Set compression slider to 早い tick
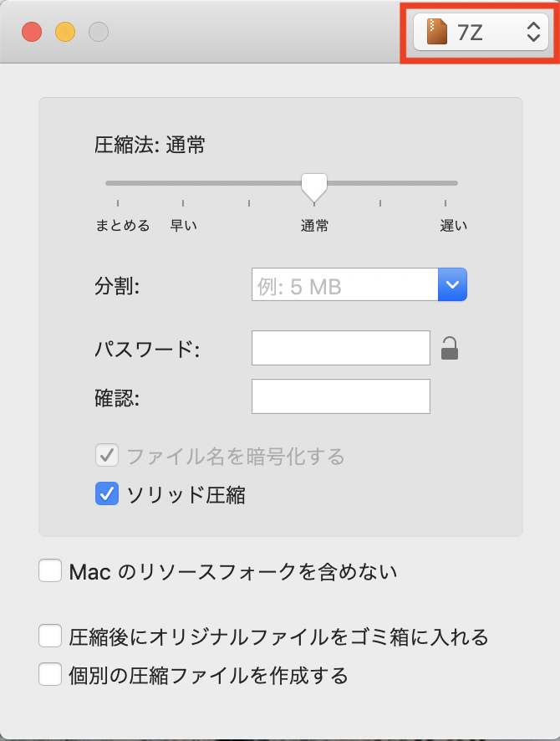560x741 pixels. 183,183
